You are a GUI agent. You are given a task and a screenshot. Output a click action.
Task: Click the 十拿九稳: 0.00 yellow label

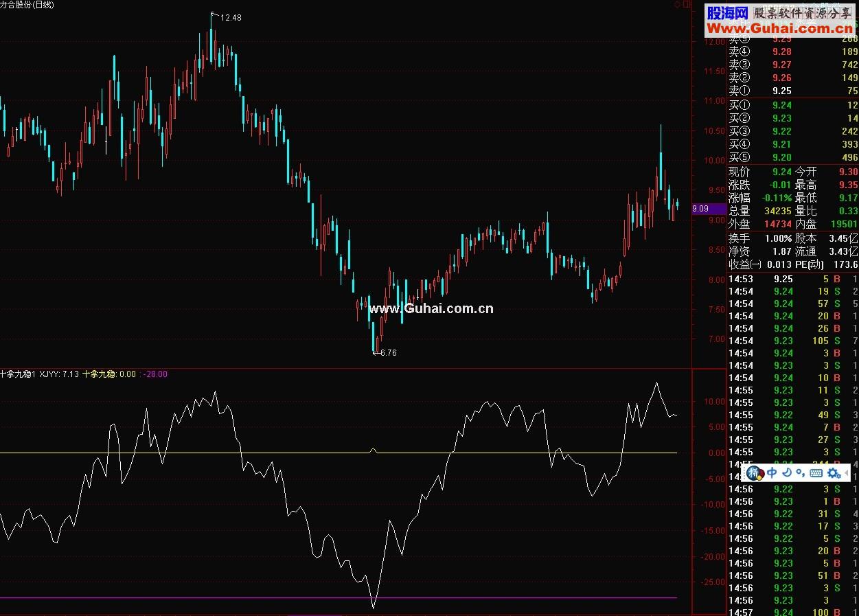pyautogui.click(x=109, y=374)
